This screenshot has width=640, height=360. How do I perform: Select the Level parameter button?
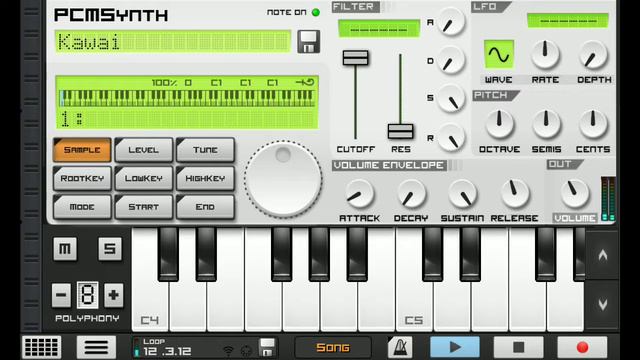click(144, 150)
